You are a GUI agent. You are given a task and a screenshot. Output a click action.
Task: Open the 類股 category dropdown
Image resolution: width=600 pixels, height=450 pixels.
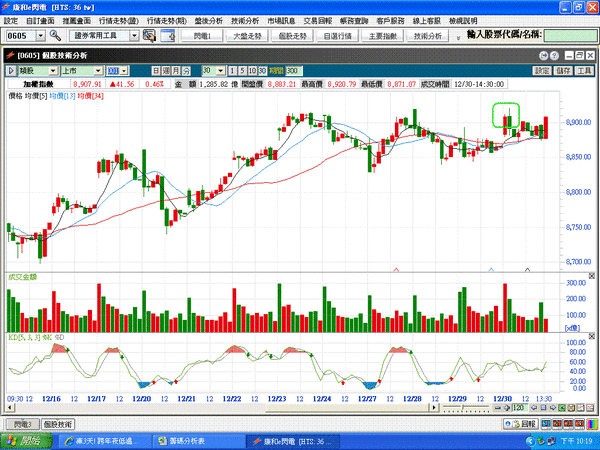53,70
